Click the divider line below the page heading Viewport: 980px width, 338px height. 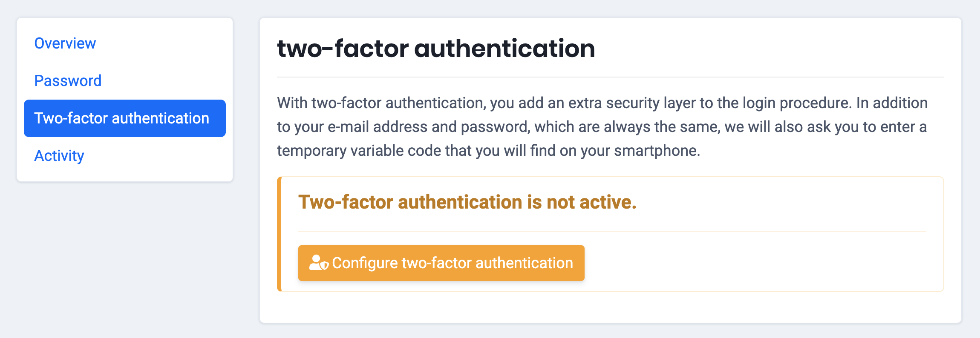point(610,77)
